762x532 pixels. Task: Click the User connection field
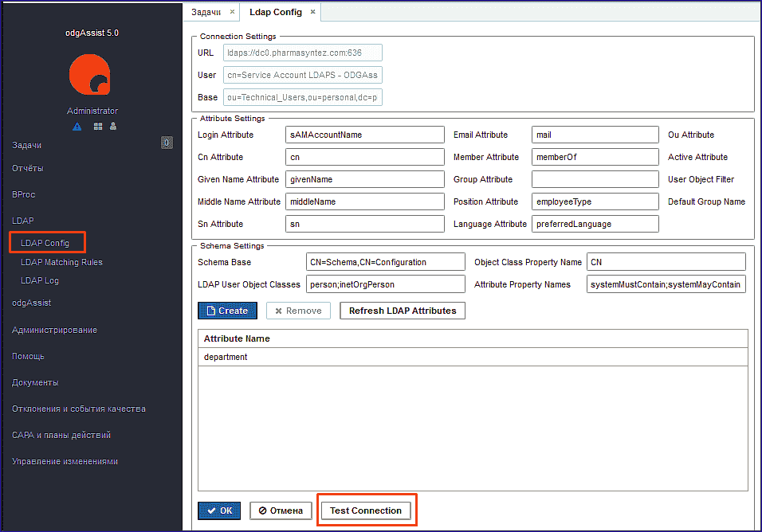pyautogui.click(x=303, y=75)
